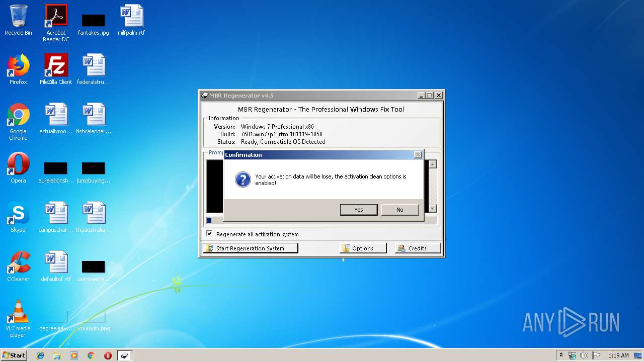This screenshot has height=362, width=644.
Task: Select the federalstru... document icon
Action: [94, 69]
